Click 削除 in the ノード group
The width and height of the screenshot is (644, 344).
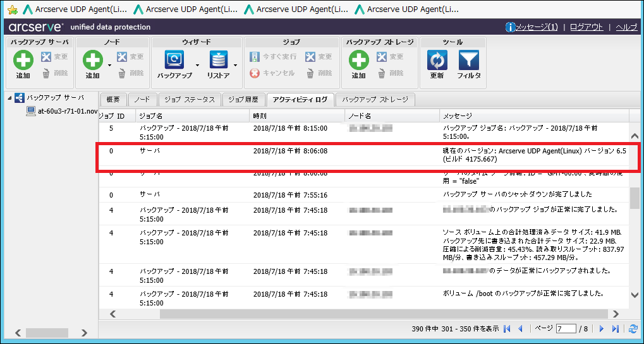pyautogui.click(x=130, y=73)
